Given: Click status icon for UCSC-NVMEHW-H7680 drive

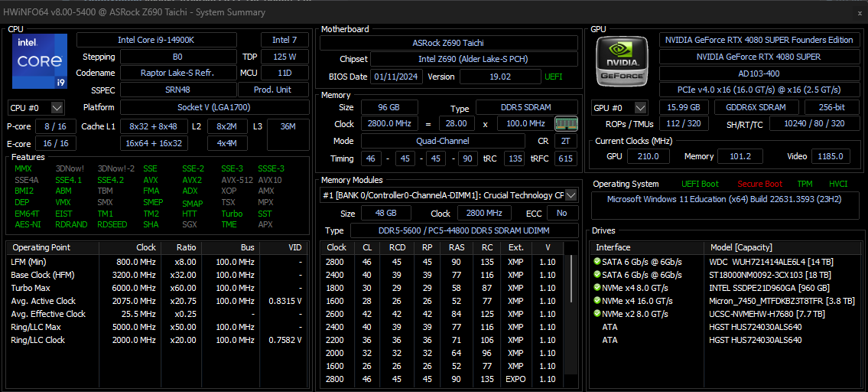Looking at the screenshot, I should [x=597, y=314].
